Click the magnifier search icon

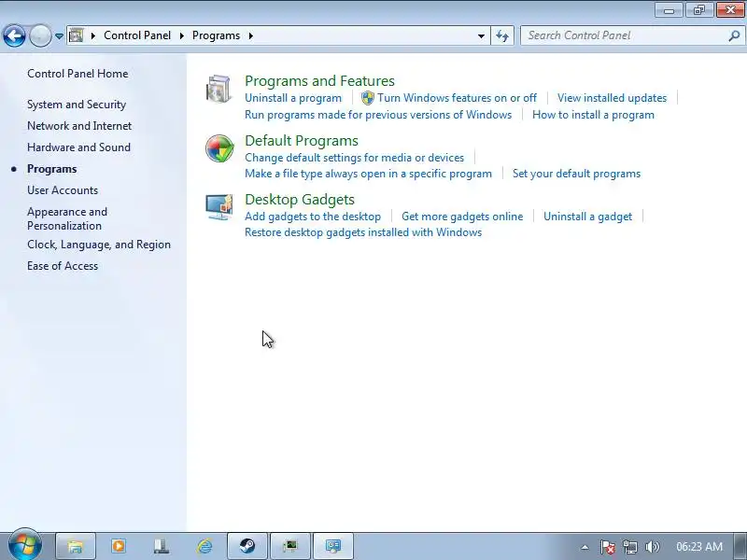click(734, 35)
